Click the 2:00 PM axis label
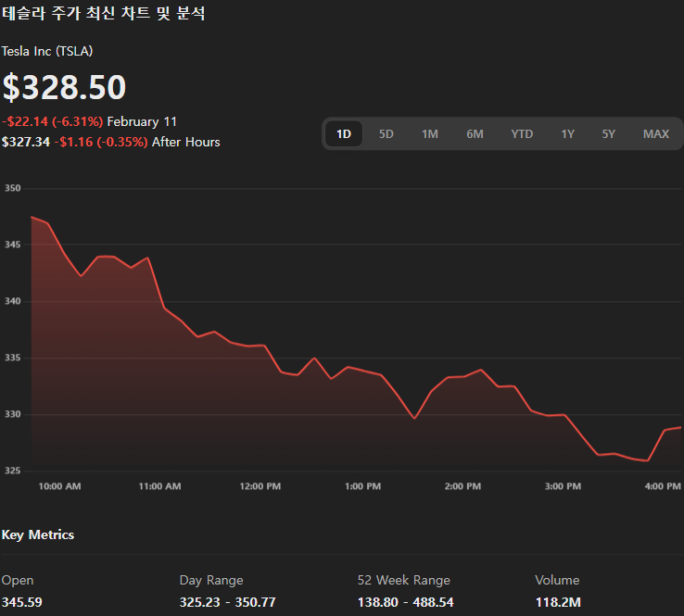684x616 pixels. pos(462,486)
